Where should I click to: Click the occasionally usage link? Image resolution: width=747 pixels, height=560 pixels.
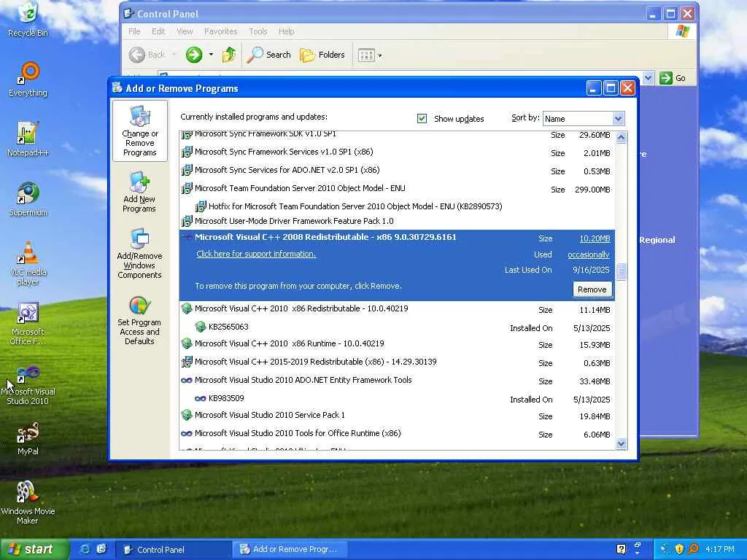(589, 254)
